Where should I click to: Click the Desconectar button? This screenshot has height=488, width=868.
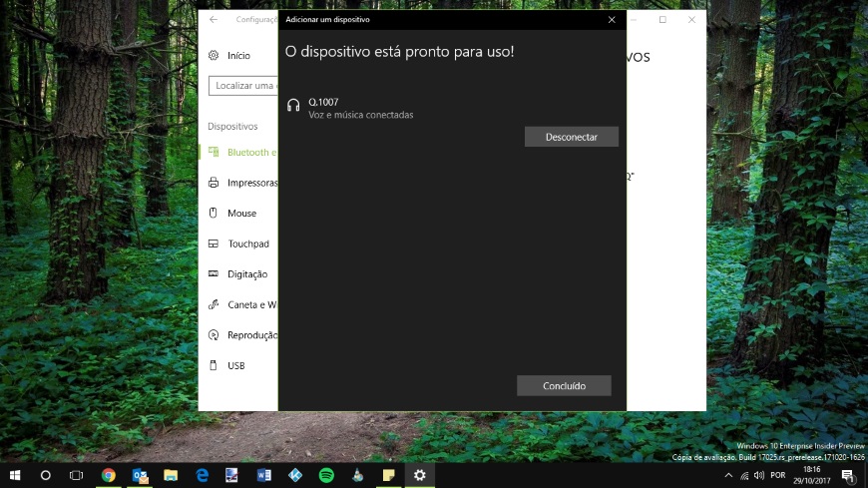point(571,137)
